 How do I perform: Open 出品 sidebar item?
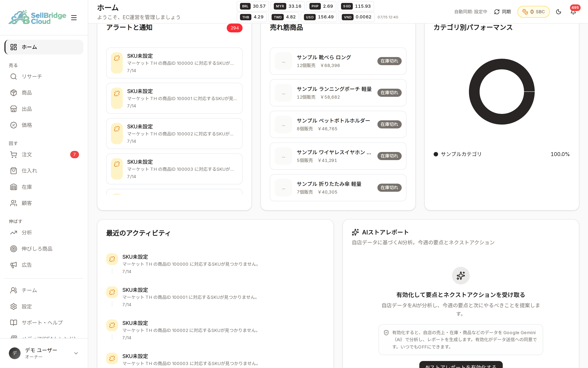coord(44,109)
